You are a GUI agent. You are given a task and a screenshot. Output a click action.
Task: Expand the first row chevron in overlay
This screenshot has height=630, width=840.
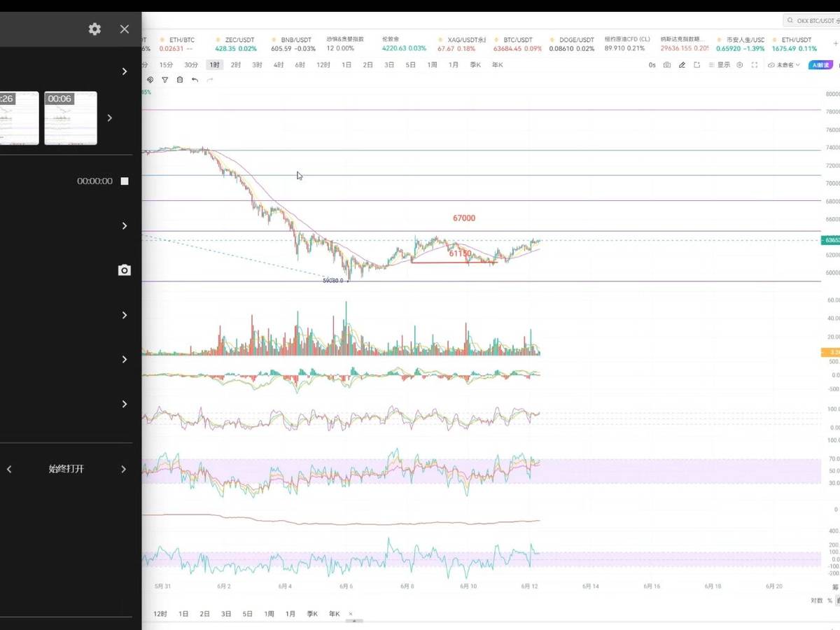point(125,71)
